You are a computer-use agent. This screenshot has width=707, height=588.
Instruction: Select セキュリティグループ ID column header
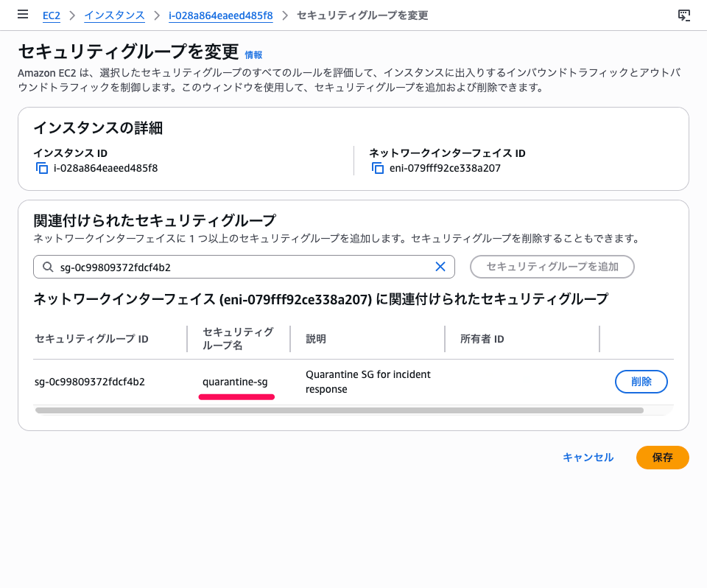[92, 339]
